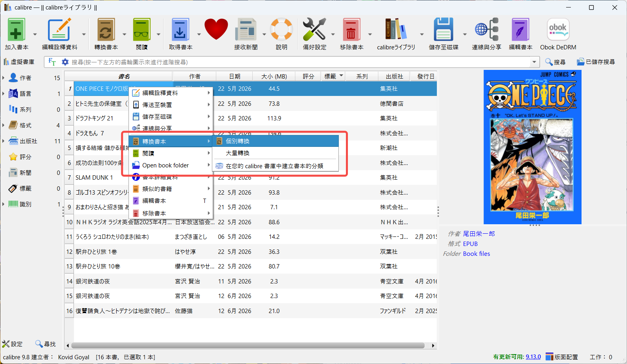The image size is (627, 364).
Task: Click the EPUB format link
Action: tap(470, 244)
